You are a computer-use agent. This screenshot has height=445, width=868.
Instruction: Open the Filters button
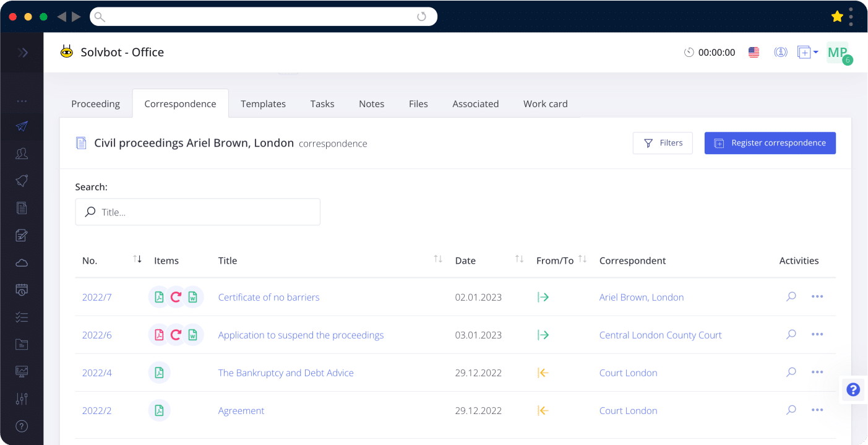tap(663, 143)
